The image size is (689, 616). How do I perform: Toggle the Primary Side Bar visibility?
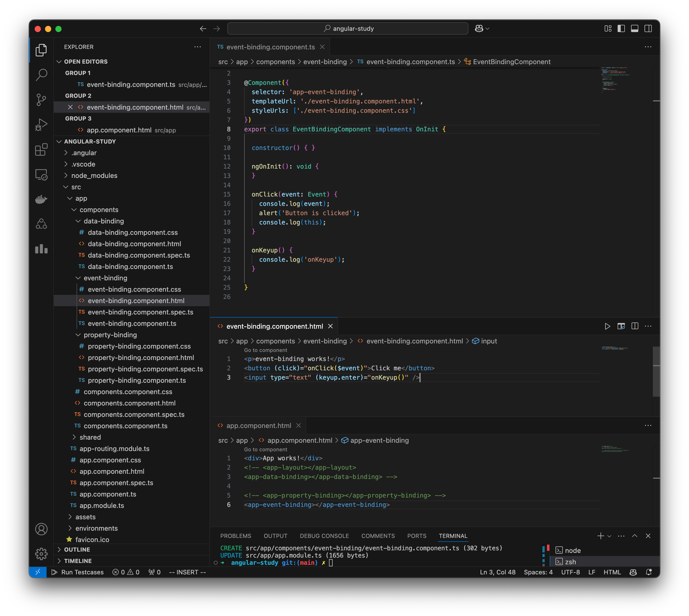621,28
